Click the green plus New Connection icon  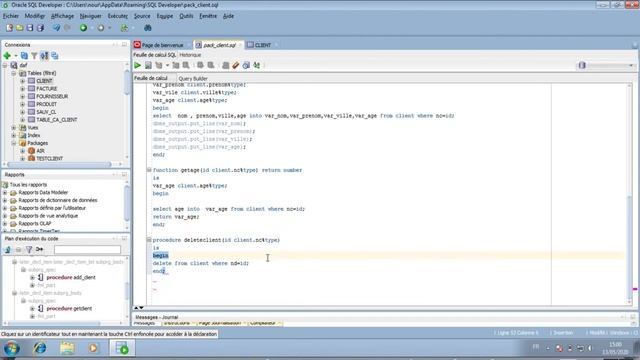[x=7, y=56]
